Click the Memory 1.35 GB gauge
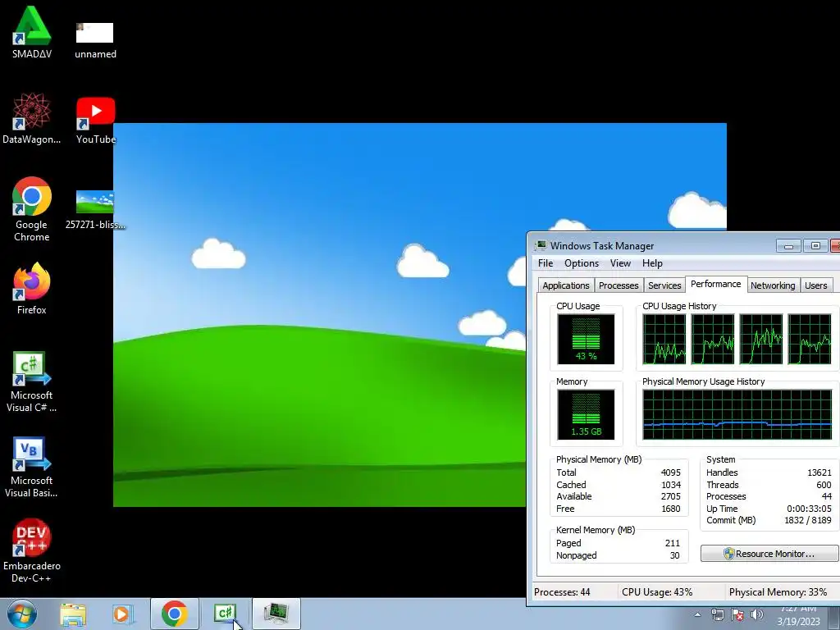 pyautogui.click(x=586, y=414)
